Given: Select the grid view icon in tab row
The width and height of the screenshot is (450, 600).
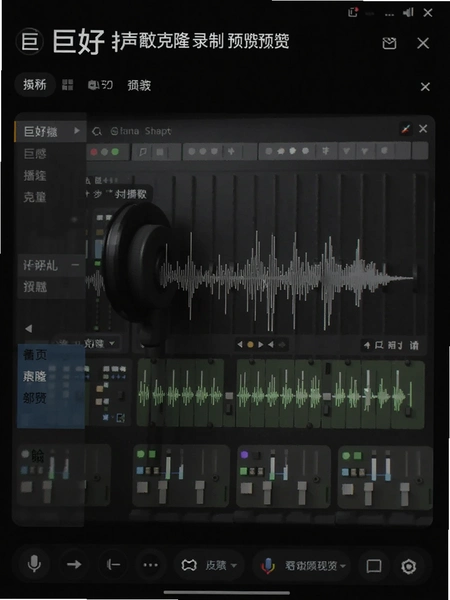Looking at the screenshot, I should click(67, 85).
